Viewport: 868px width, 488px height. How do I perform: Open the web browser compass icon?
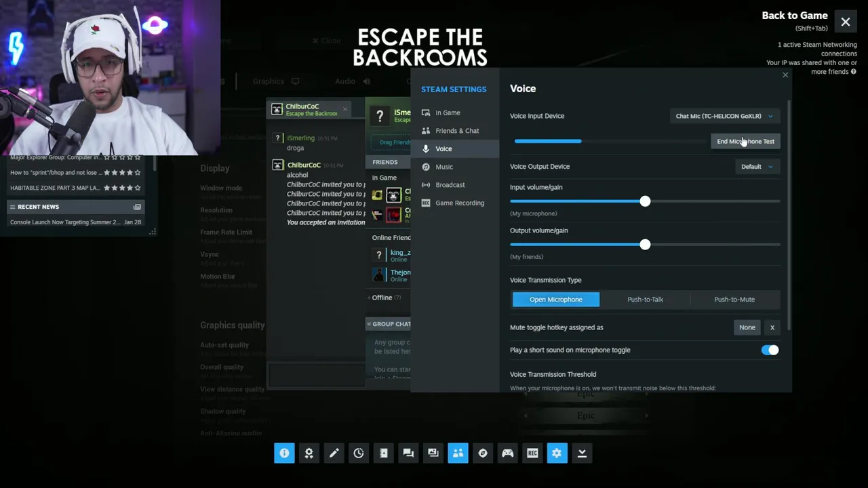click(x=483, y=453)
